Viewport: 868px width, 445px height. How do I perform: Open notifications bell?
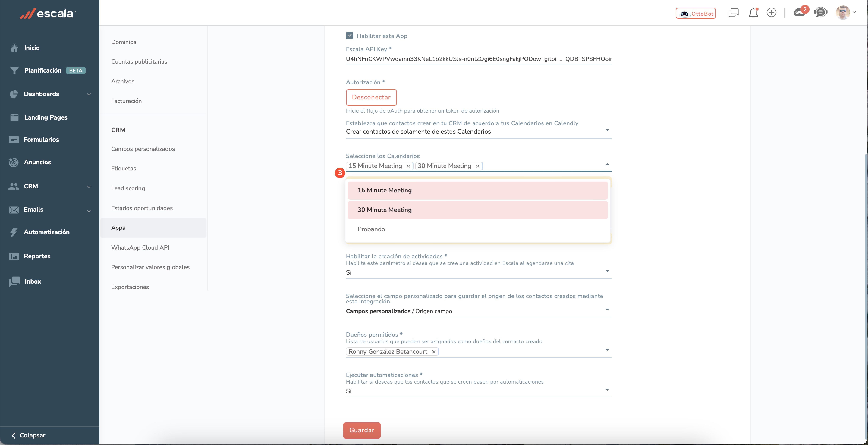click(753, 13)
